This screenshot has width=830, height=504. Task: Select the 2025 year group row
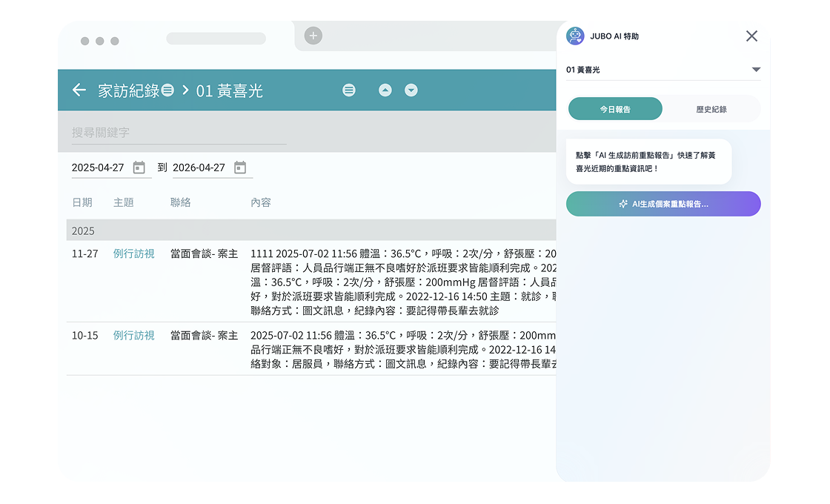311,231
